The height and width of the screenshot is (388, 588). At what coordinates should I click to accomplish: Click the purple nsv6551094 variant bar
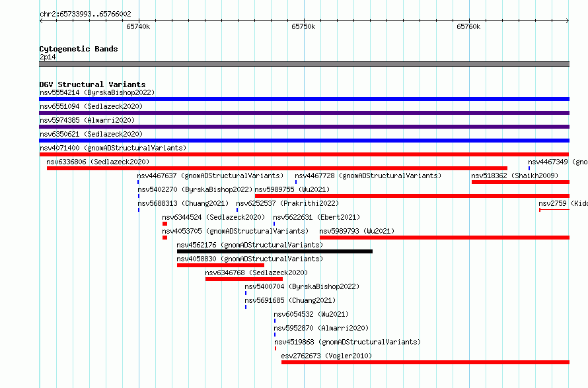[304, 113]
